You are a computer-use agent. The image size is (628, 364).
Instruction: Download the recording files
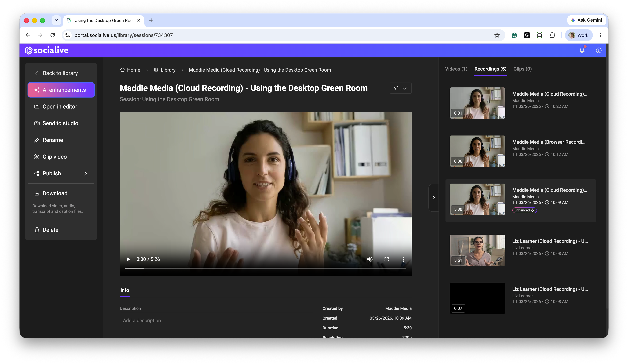tap(61, 193)
